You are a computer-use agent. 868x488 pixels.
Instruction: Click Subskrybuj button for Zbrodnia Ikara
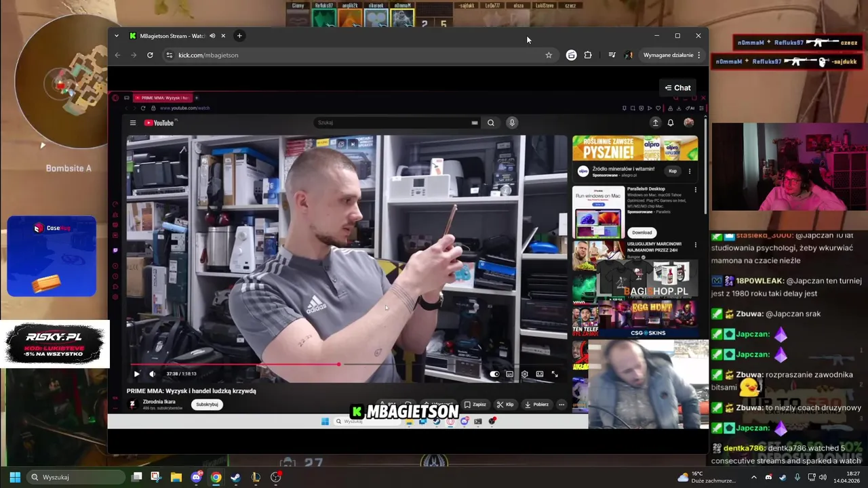click(x=207, y=405)
